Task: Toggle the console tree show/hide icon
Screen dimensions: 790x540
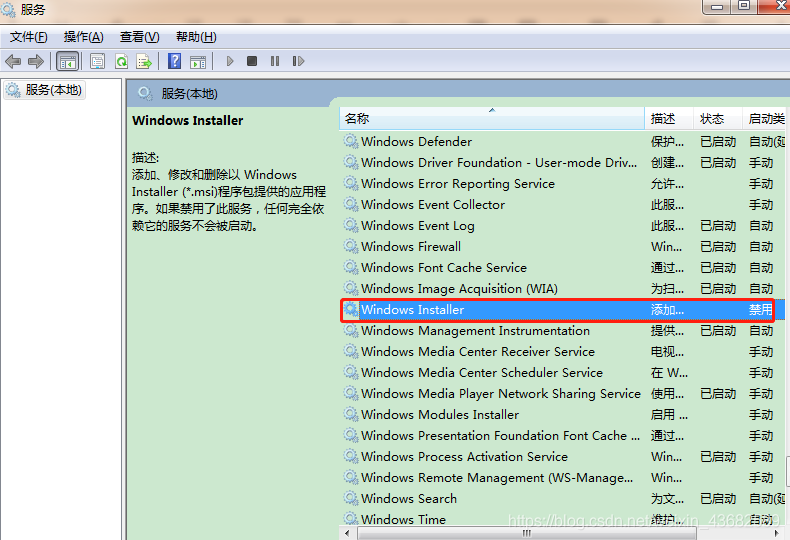Action: click(68, 61)
